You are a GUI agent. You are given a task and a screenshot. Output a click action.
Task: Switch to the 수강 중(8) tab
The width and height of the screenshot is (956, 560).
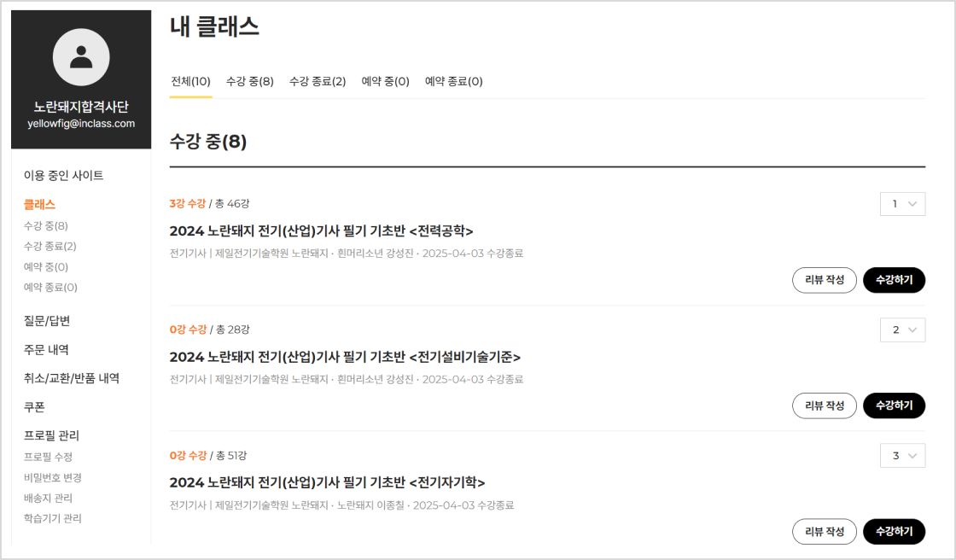(x=250, y=81)
